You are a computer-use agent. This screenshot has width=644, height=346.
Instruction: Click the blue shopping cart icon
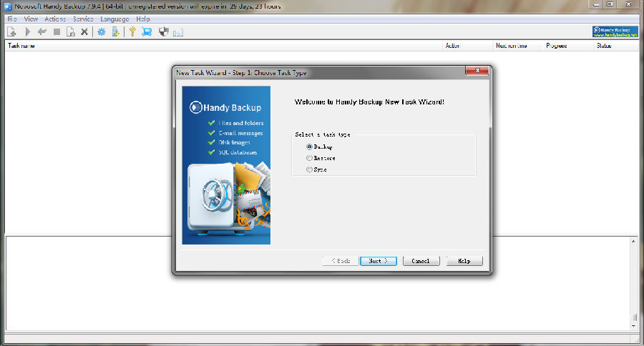point(147,32)
